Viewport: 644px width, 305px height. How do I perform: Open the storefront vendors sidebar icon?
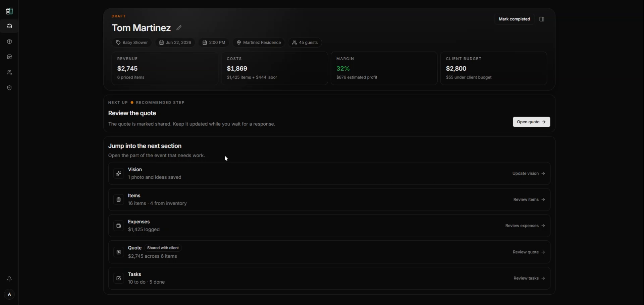[x=9, y=57]
